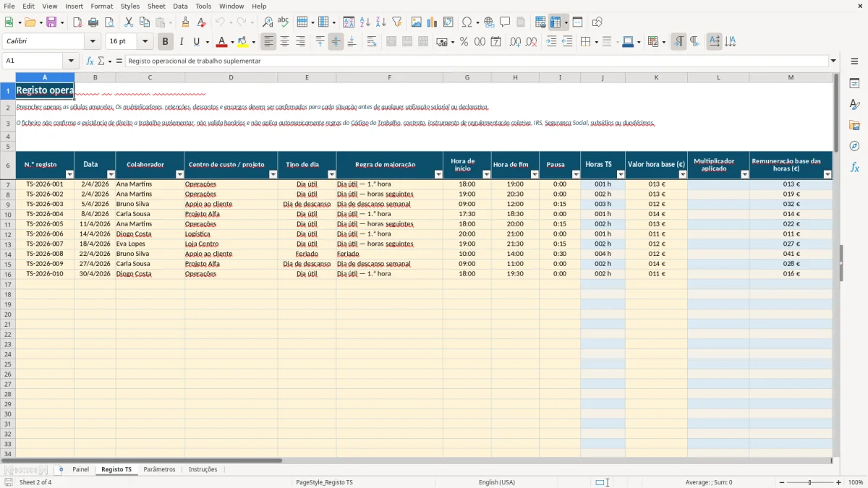Click the zoom slider in status bar
This screenshot has height=488, width=868.
[x=810, y=482]
